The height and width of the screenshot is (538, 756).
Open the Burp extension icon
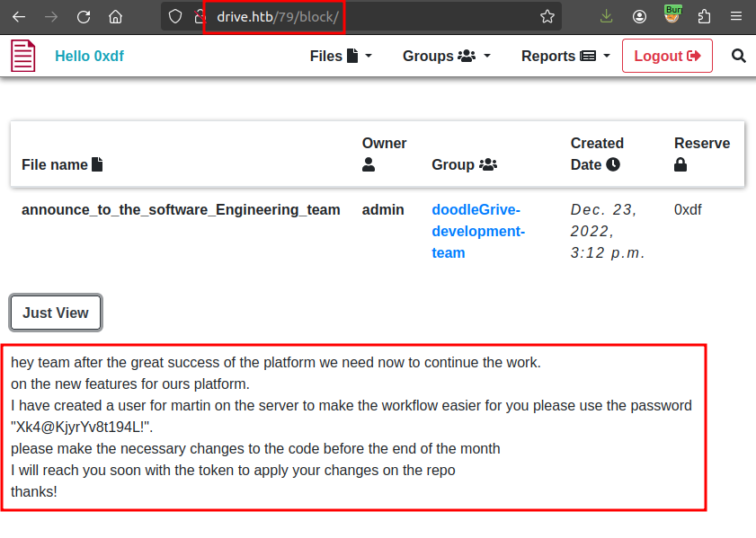pos(672,15)
